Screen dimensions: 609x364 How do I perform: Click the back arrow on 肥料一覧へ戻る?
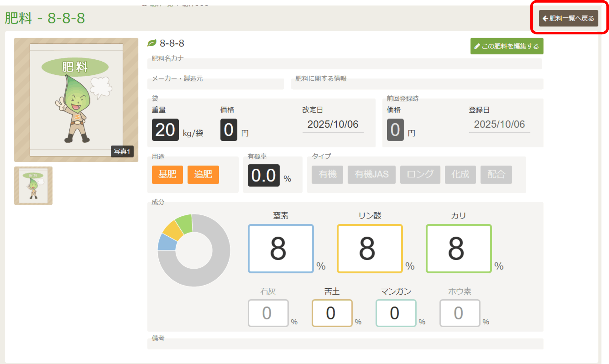pyautogui.click(x=545, y=18)
